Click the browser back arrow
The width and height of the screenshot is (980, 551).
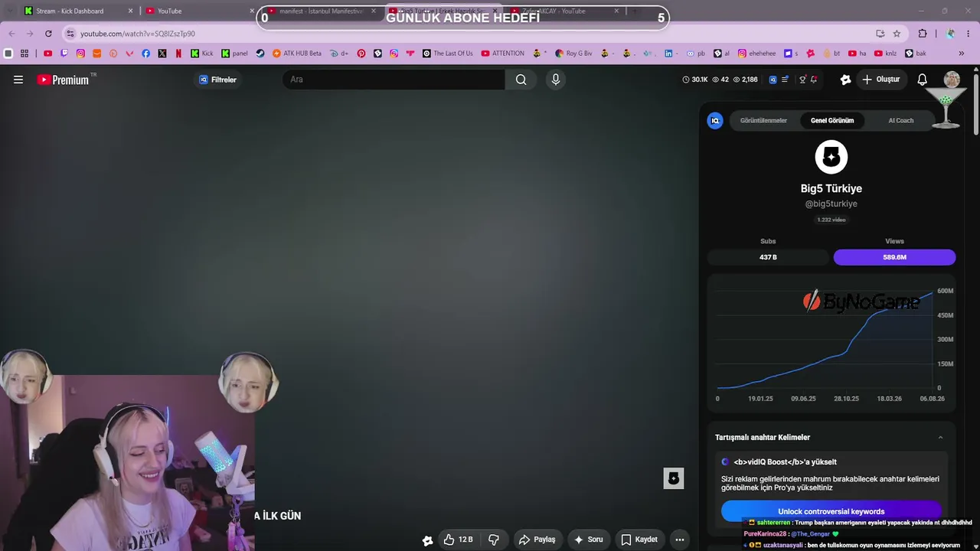pos(11,34)
